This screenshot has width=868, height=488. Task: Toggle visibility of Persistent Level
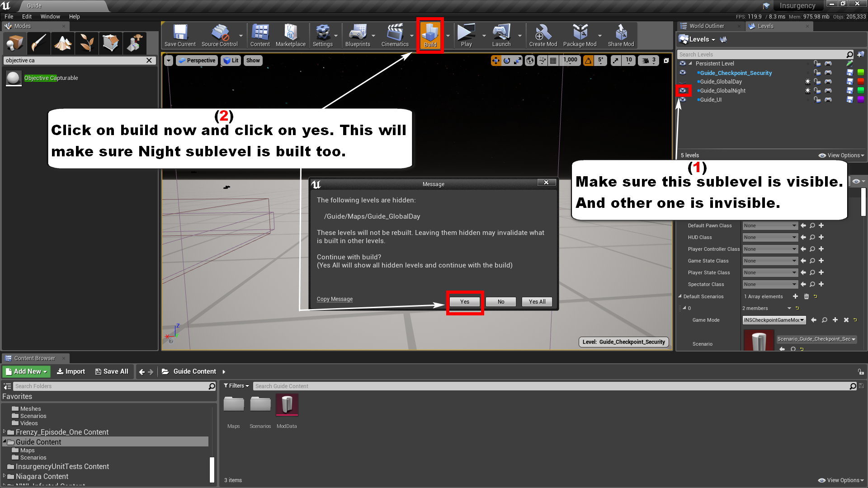pos(683,63)
